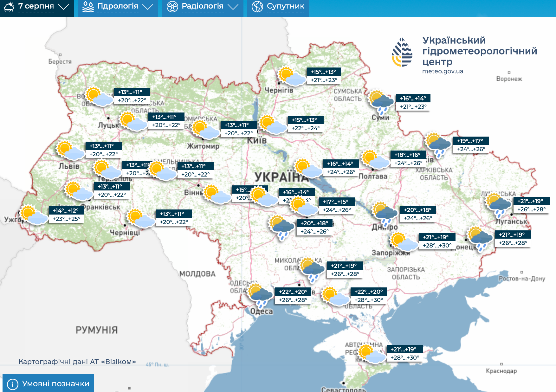The image size is (556, 392).
Task: Click the radiation symbol icon
Action: pyautogui.click(x=172, y=7)
